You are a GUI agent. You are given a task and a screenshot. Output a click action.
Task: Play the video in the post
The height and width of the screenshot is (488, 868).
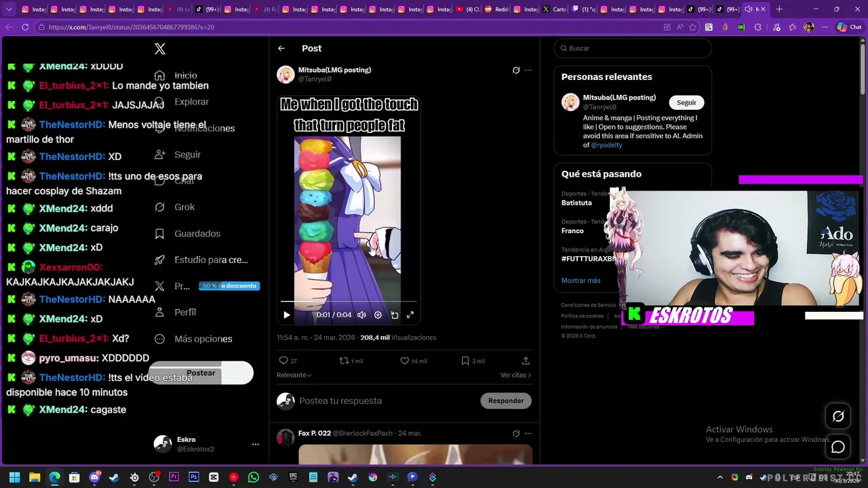(x=286, y=314)
